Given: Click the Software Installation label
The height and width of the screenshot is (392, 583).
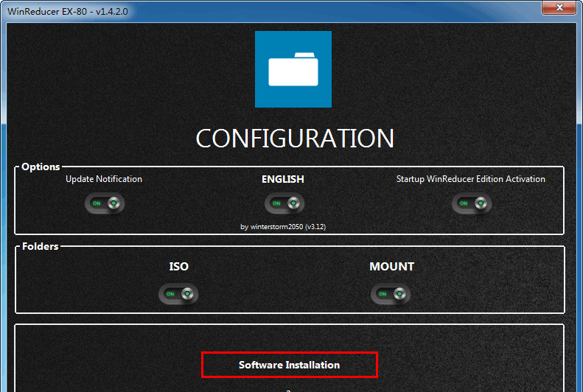Looking at the screenshot, I should pyautogui.click(x=289, y=365).
